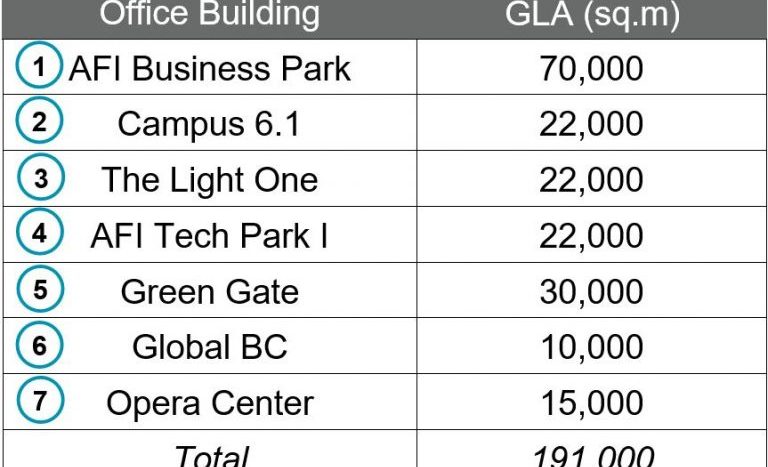The image size is (768, 467).
Task: Click the 30,000 GLA value
Action: (592, 292)
